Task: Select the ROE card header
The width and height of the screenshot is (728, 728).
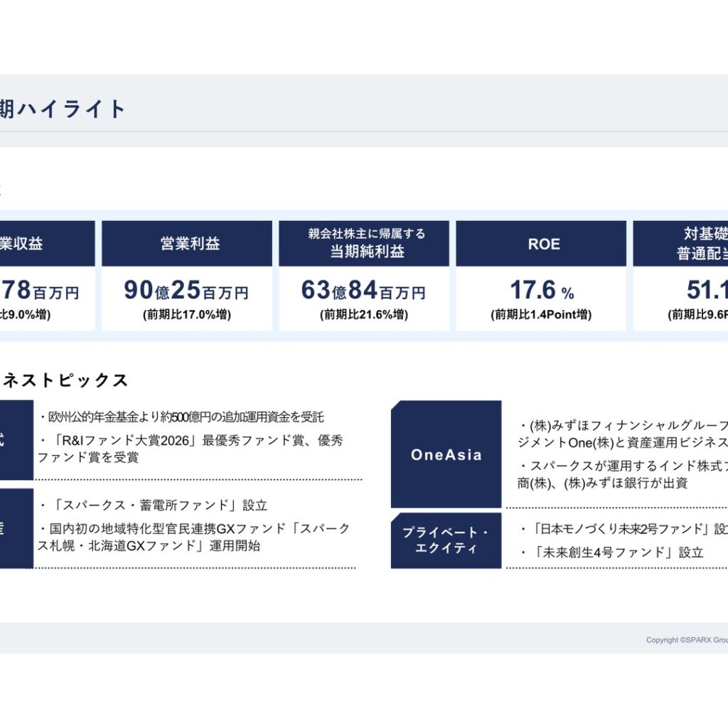Action: [541, 243]
